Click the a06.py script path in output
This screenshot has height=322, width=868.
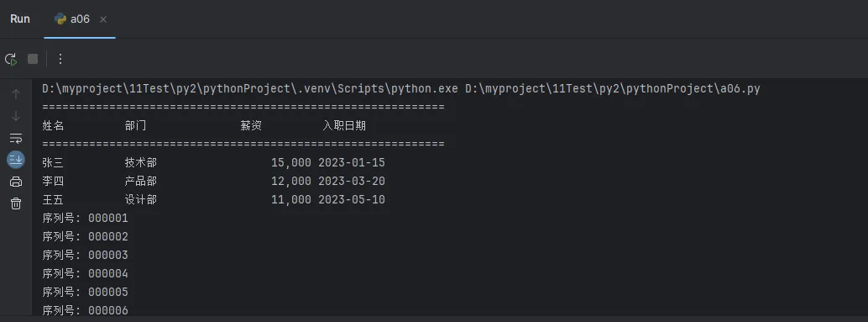click(x=613, y=88)
